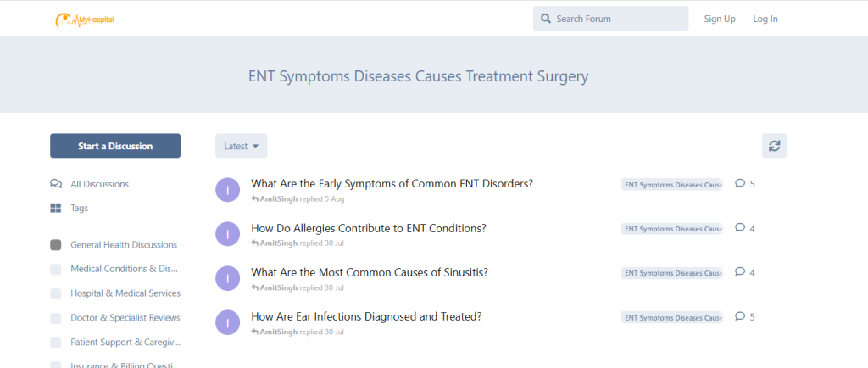Click the search magnifier icon
The image size is (868, 368).
pyautogui.click(x=546, y=19)
